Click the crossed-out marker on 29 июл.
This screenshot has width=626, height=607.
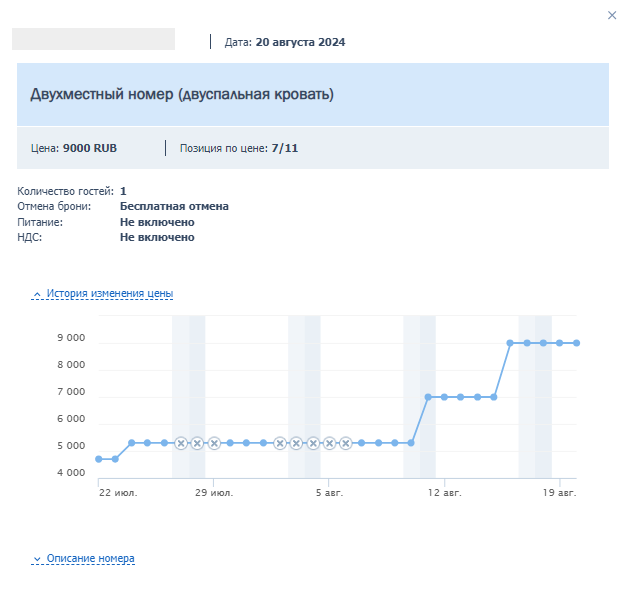tap(214, 443)
